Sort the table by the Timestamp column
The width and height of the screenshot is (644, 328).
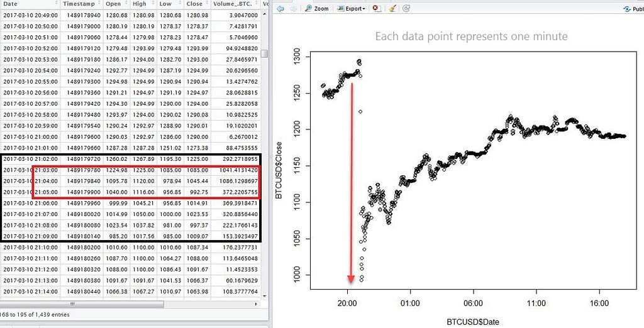point(80,4)
